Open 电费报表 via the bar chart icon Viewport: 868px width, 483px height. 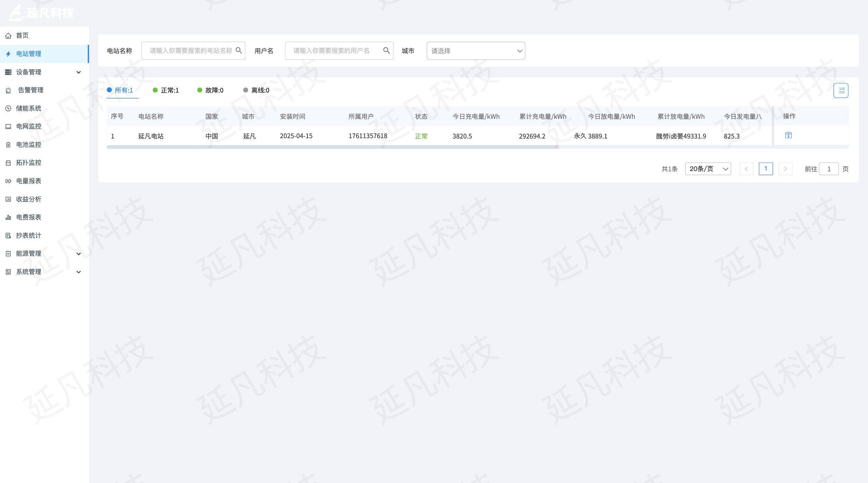coord(8,217)
